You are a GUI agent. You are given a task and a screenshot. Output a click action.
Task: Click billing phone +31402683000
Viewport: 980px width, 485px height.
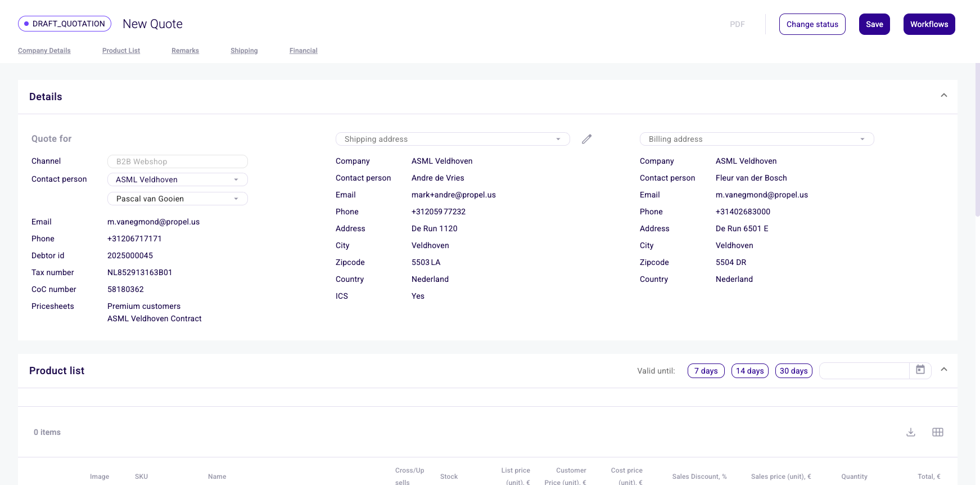pyautogui.click(x=743, y=212)
